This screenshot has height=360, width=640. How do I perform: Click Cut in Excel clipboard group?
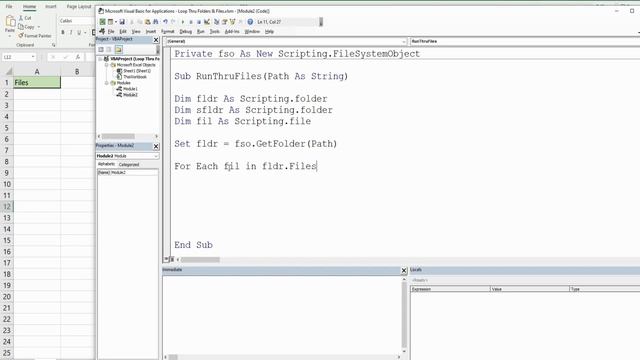[x=25, y=18]
